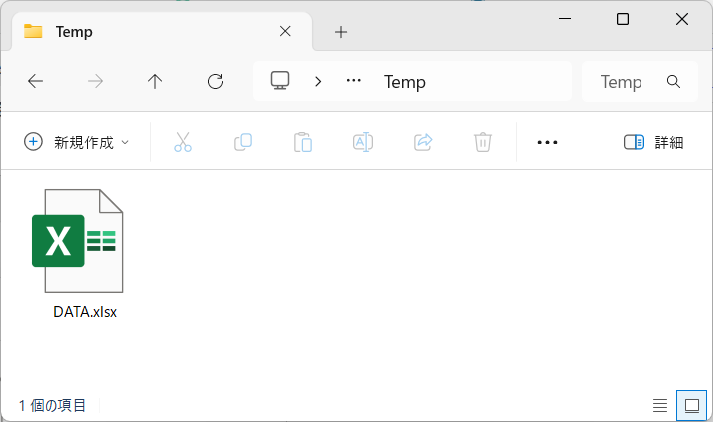Click the Cut scissors icon
Screen dimensions: 713x422
click(x=183, y=142)
